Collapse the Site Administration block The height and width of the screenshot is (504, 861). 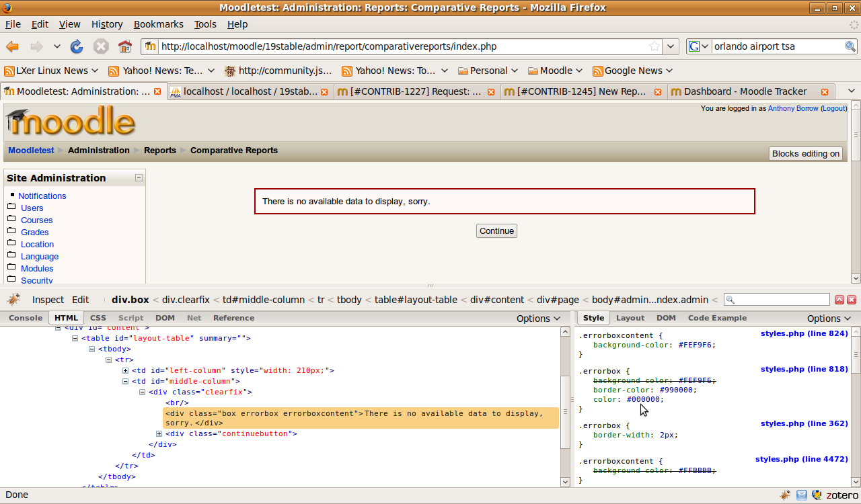coord(139,178)
